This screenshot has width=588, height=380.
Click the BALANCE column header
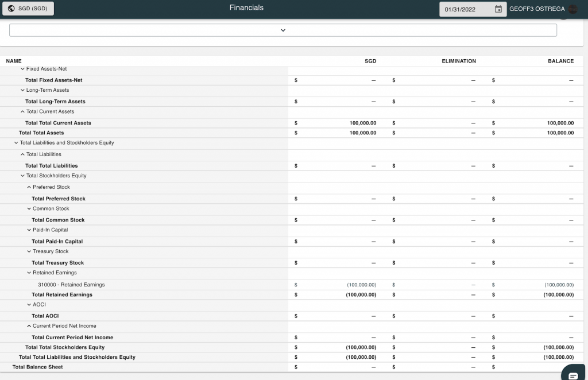coord(560,61)
